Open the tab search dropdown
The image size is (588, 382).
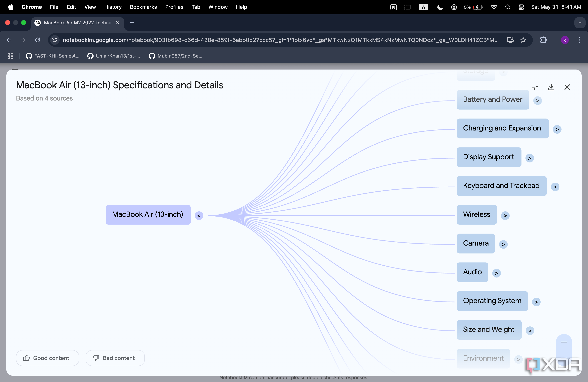pos(580,23)
